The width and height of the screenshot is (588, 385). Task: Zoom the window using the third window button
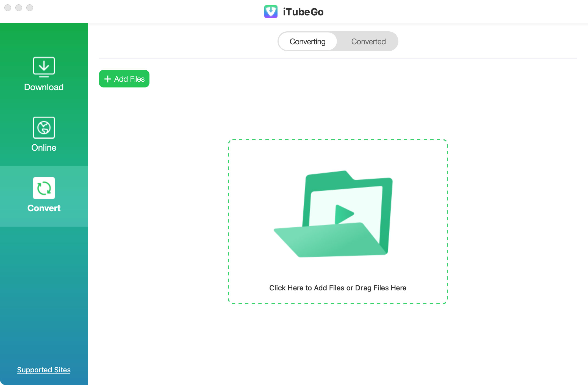point(30,8)
